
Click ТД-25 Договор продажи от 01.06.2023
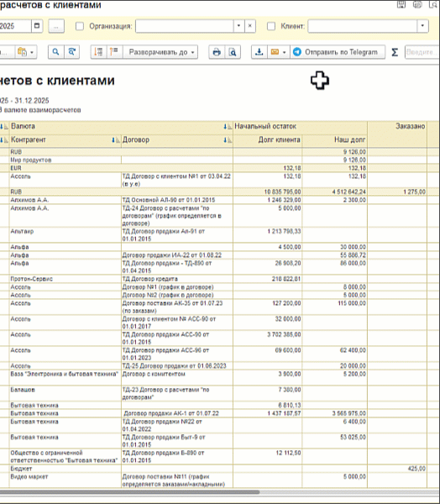pyautogui.click(x=177, y=365)
